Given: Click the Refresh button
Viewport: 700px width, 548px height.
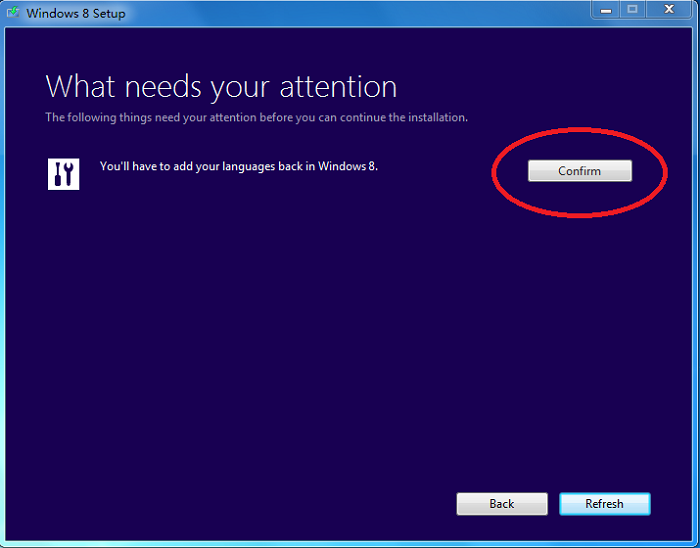Looking at the screenshot, I should coord(604,504).
